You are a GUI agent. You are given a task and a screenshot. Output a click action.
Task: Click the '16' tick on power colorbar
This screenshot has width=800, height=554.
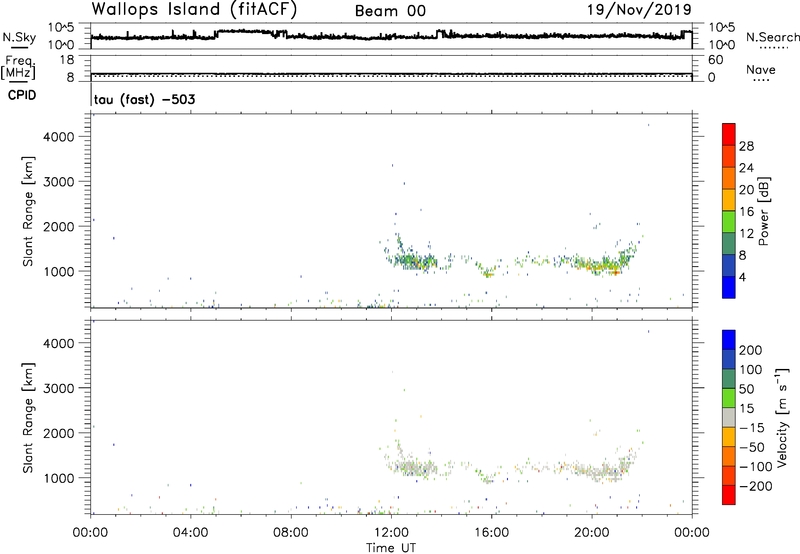click(746, 212)
